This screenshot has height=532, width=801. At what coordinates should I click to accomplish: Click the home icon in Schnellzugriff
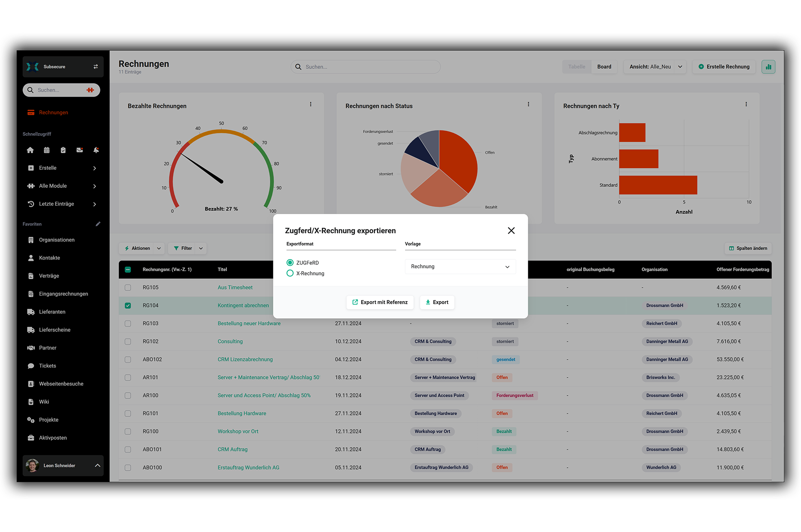click(x=30, y=150)
